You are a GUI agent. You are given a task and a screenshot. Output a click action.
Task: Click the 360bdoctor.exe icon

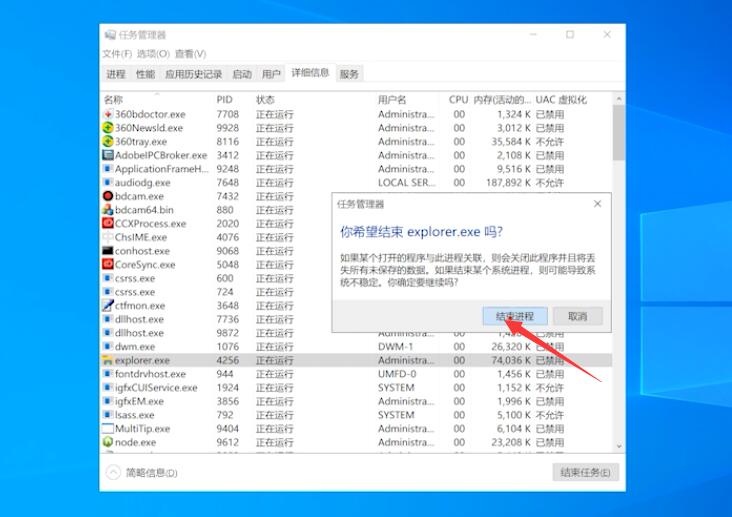[x=108, y=115]
